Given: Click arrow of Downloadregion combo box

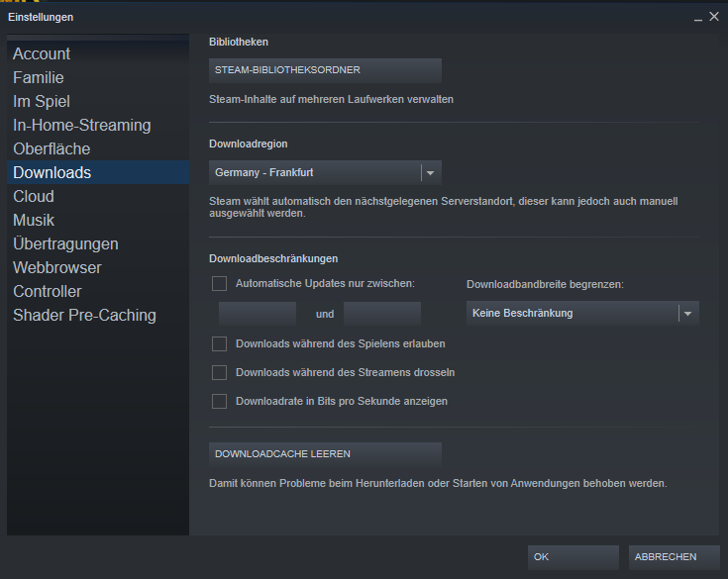Looking at the screenshot, I should [431, 173].
